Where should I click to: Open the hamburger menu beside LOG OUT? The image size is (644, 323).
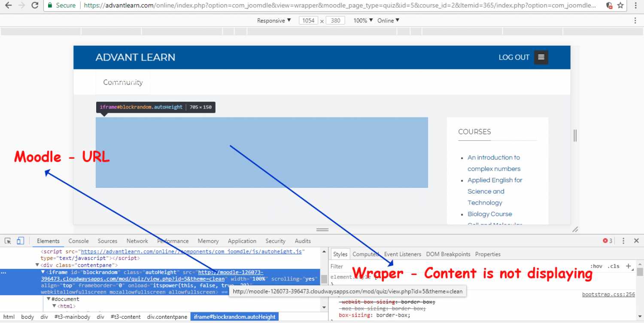541,57
